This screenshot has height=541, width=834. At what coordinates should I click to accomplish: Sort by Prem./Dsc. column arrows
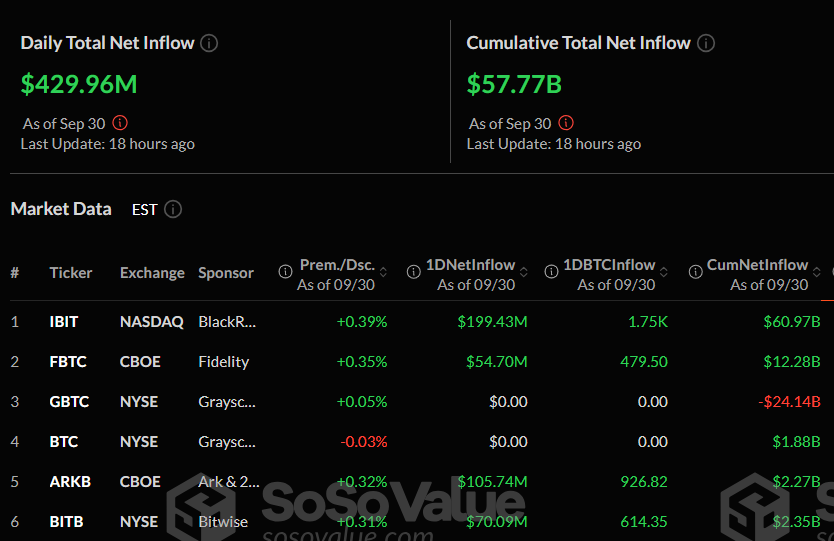click(x=383, y=272)
